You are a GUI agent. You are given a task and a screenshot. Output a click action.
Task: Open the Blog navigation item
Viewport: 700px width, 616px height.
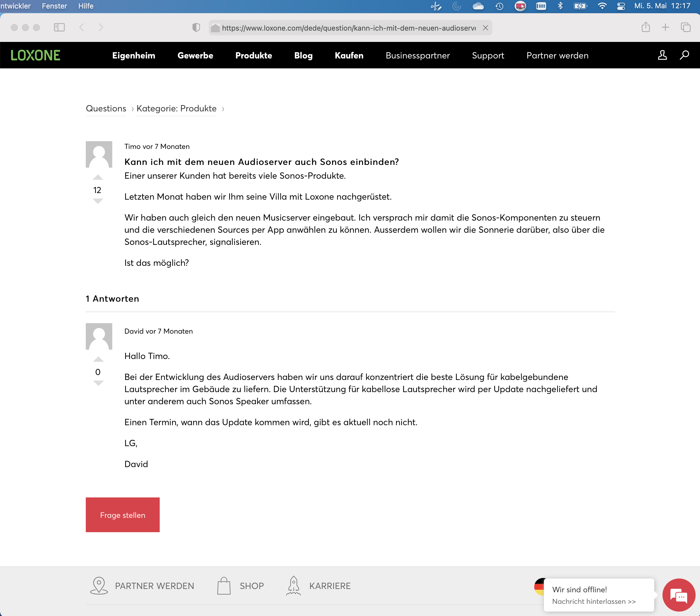[303, 55]
